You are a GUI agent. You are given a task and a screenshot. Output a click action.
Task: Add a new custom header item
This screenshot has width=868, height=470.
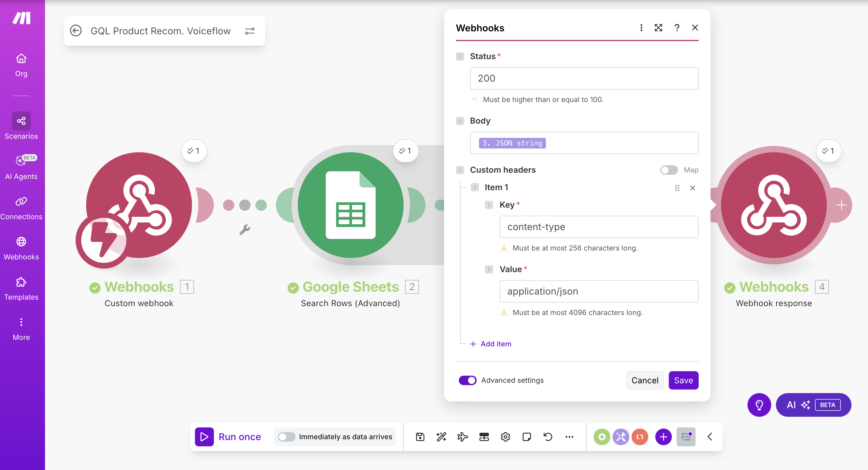pyautogui.click(x=491, y=344)
